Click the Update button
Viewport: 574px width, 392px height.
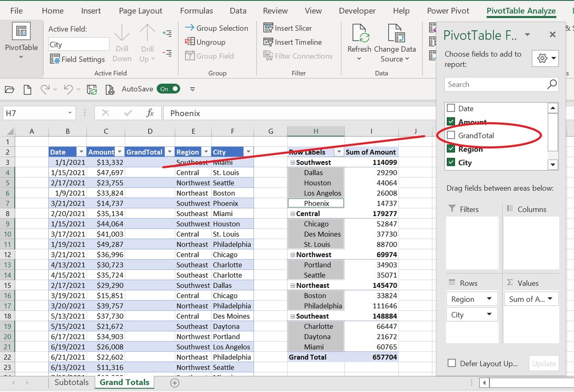tap(543, 363)
